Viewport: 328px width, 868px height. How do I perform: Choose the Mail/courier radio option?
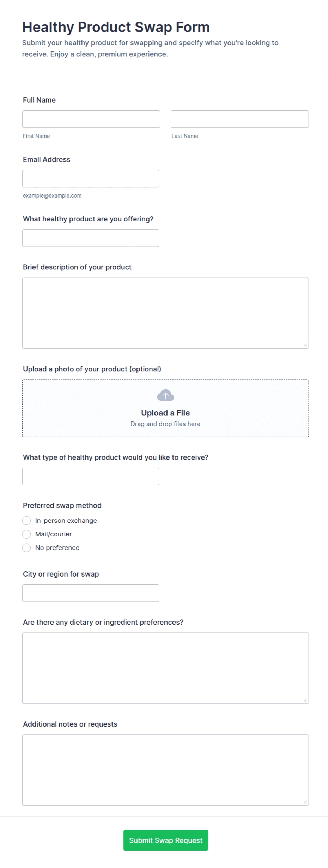pos(26,534)
